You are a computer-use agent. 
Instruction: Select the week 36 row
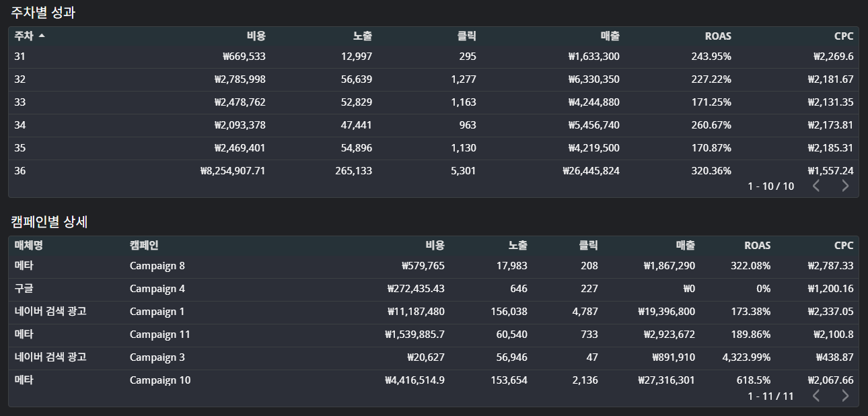pos(20,171)
